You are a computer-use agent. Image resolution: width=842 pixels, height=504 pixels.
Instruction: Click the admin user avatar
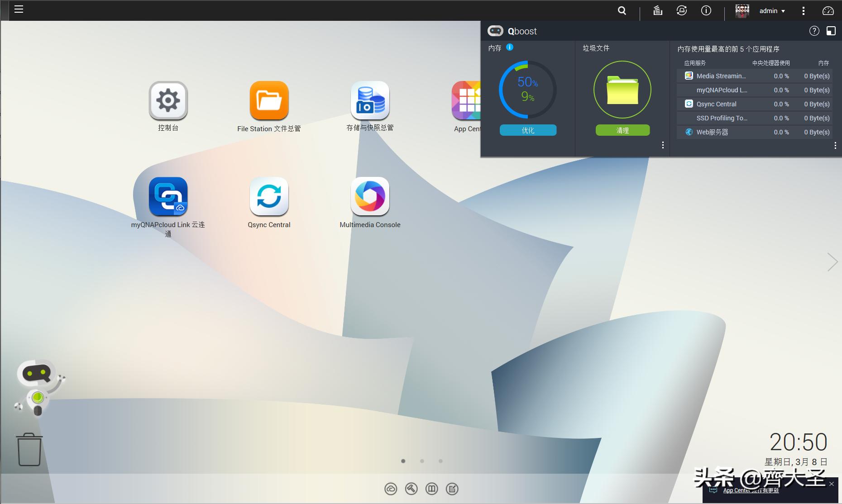742,11
